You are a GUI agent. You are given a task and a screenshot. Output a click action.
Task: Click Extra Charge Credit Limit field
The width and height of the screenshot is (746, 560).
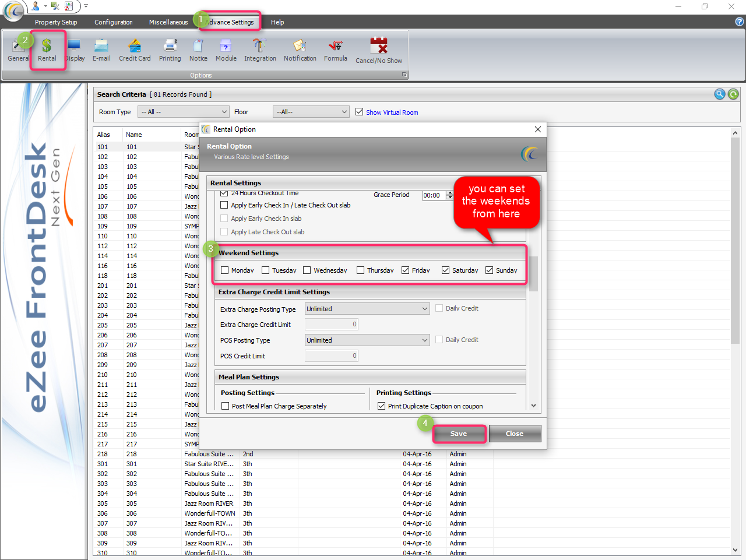pos(332,325)
